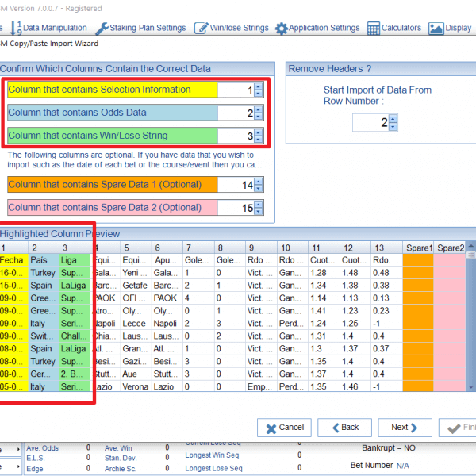Decrease Start Import Row Number
The image size is (476, 476).
(393, 127)
